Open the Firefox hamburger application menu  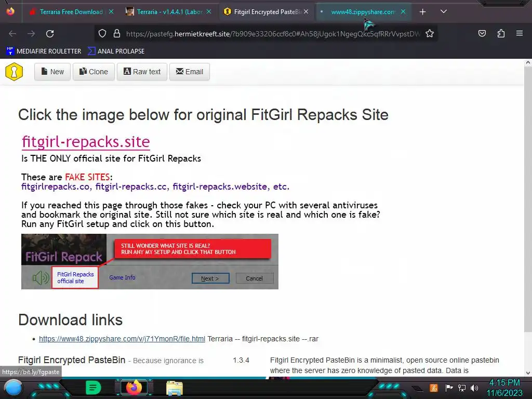click(520, 33)
